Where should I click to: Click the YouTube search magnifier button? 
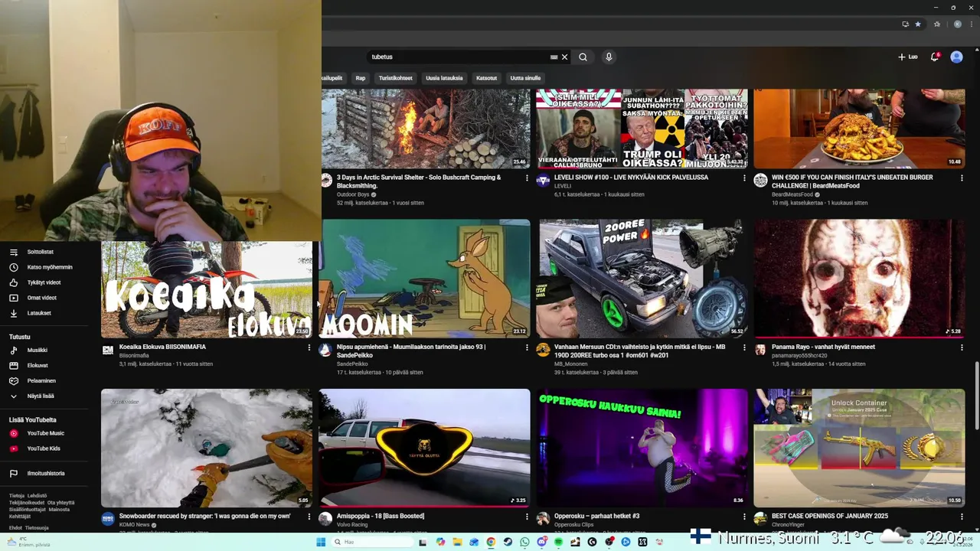(x=583, y=57)
